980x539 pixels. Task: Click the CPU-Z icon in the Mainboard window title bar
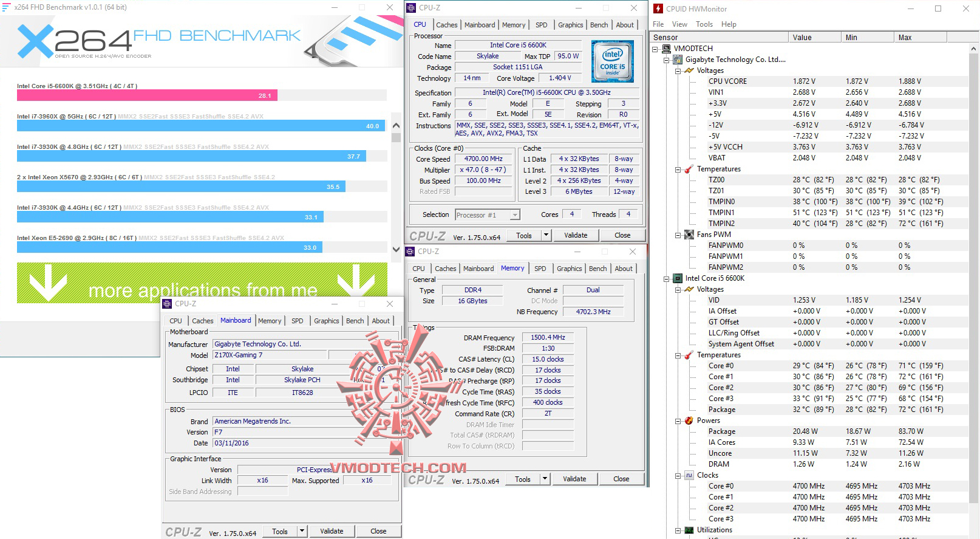pyautogui.click(x=167, y=304)
